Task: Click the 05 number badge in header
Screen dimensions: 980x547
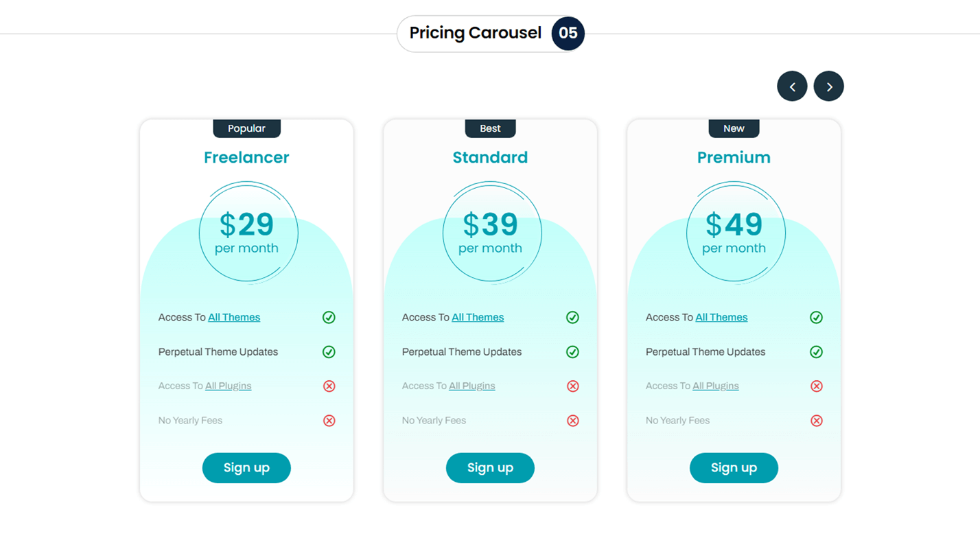Action: [568, 34]
